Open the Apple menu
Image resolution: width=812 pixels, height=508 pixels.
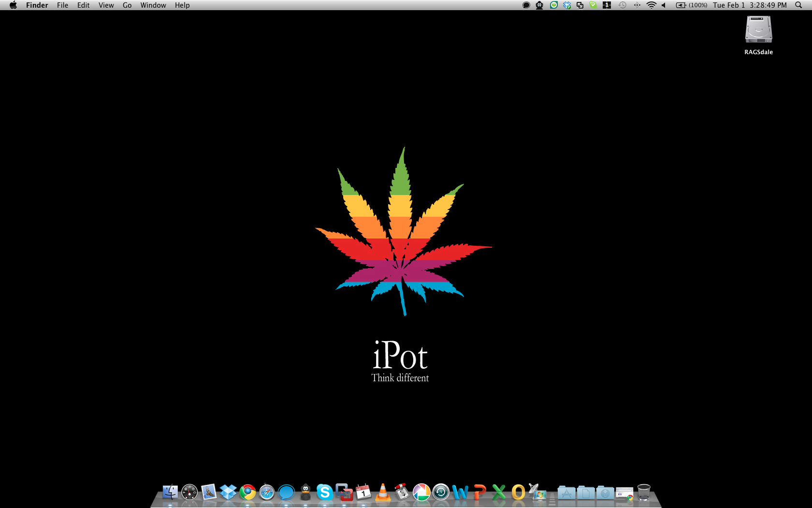pyautogui.click(x=13, y=5)
